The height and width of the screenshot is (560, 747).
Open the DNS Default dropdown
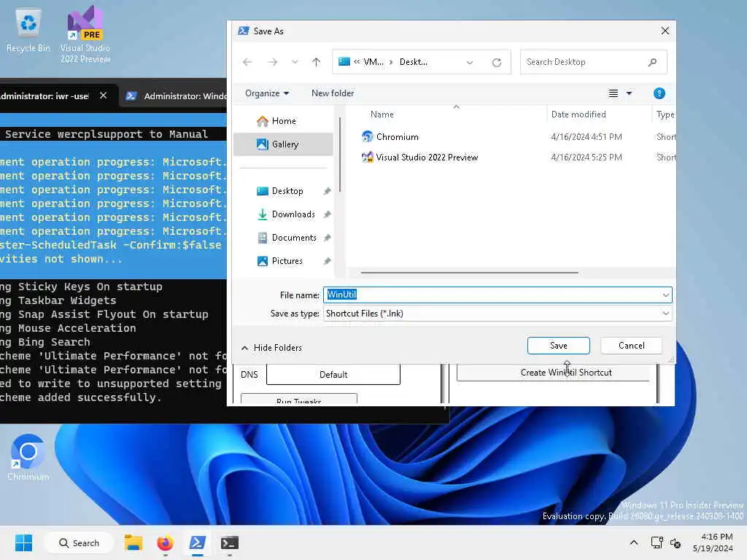pyautogui.click(x=333, y=374)
